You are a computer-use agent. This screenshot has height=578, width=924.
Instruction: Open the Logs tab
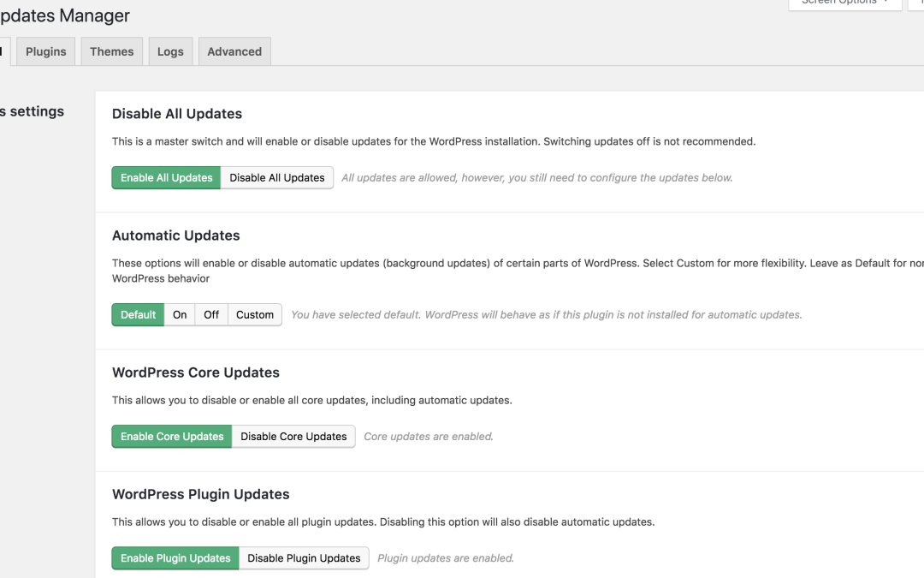tap(170, 52)
